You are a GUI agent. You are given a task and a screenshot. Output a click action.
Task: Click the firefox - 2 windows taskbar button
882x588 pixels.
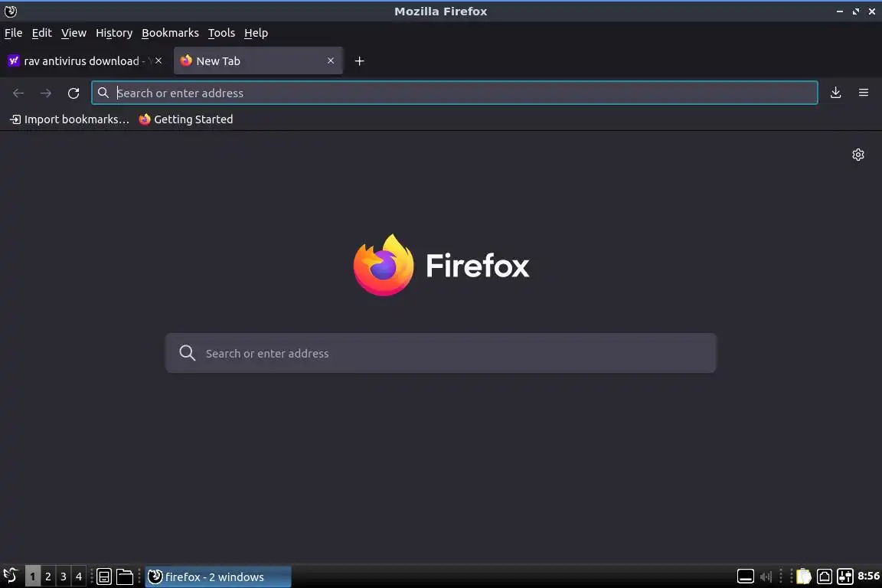pos(218,577)
